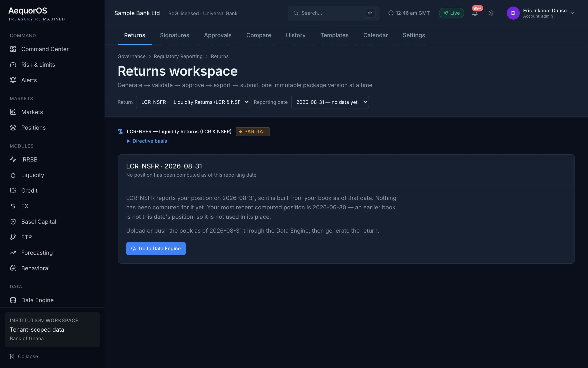Screen dimensions: 588x368
Task: Open notifications bell with 99+ badge
Action: click(475, 13)
